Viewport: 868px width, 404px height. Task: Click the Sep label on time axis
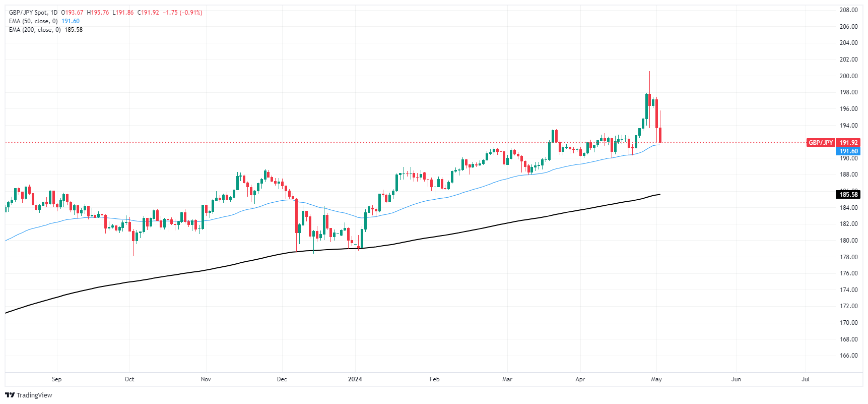(57, 379)
